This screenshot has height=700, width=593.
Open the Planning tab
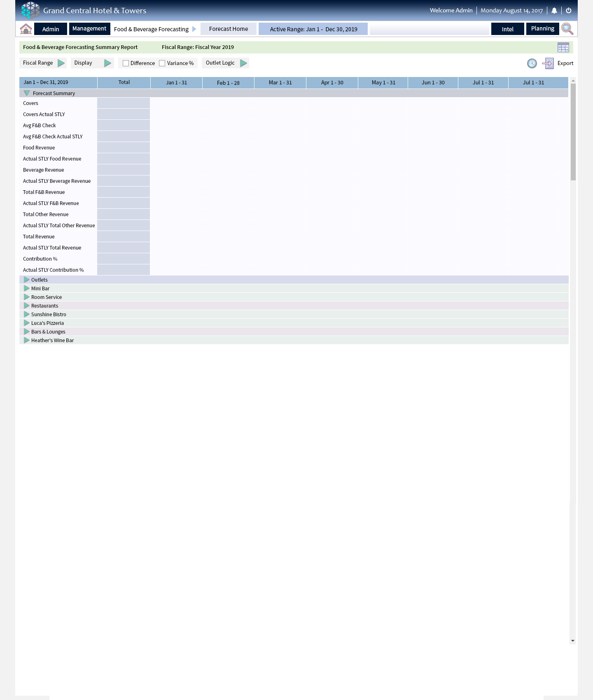(542, 29)
